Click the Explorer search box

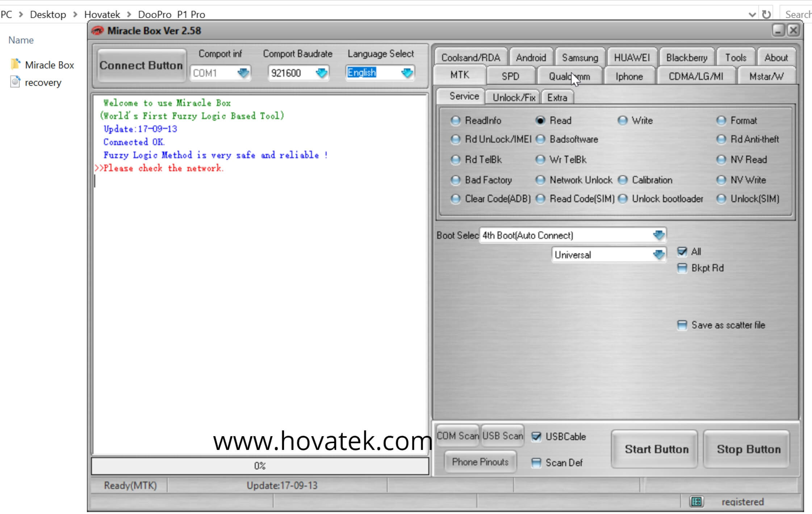pyautogui.click(x=796, y=14)
